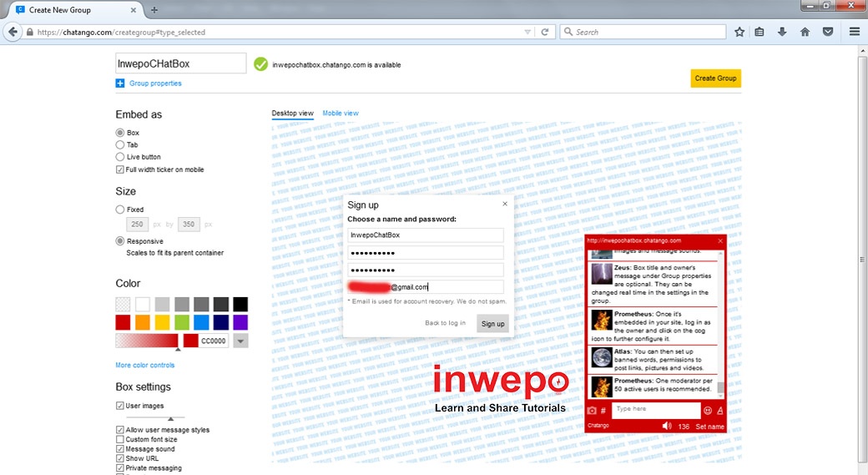Close the Create New Group tab
Image resolution: width=868 pixels, height=475 pixels.
[133, 10]
